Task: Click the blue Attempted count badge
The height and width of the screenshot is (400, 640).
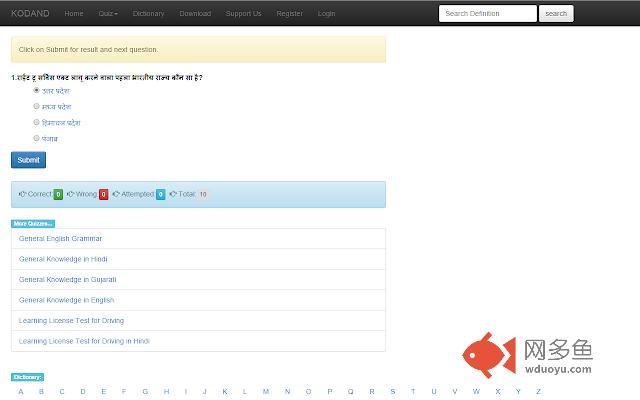Action: point(161,194)
